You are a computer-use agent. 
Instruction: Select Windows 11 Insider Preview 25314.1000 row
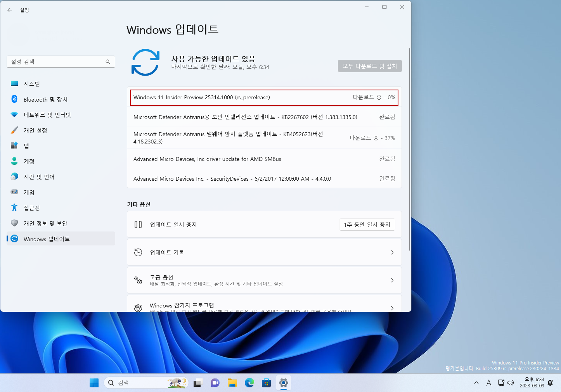(264, 97)
